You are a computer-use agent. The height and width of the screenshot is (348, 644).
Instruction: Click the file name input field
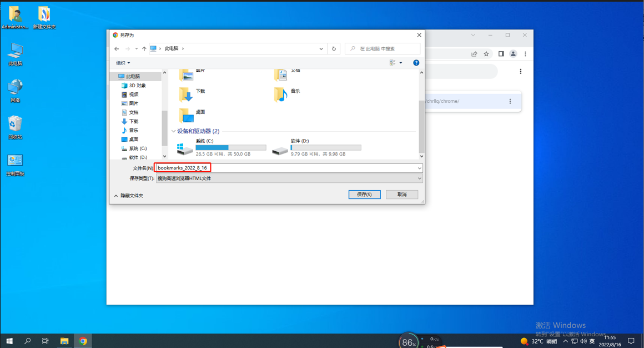coord(289,168)
